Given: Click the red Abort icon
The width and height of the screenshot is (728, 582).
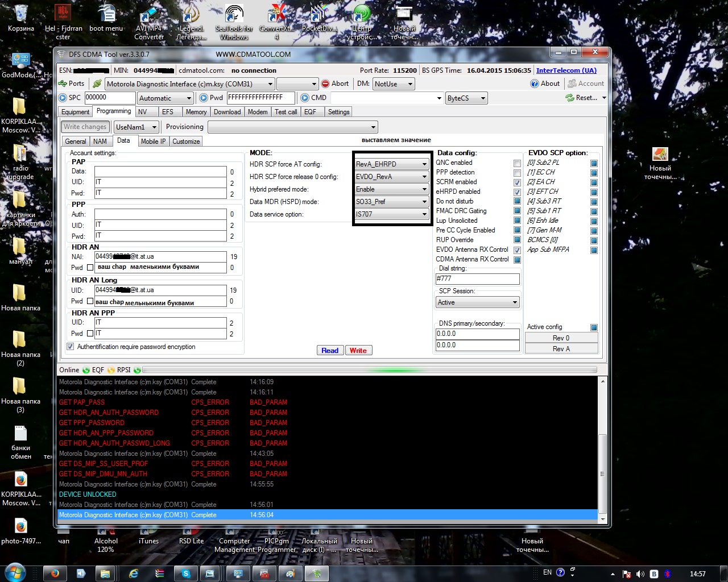Looking at the screenshot, I should tap(325, 84).
